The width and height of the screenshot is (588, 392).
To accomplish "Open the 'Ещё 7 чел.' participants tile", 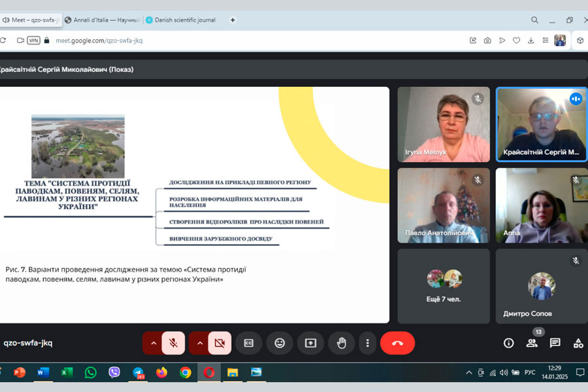I will tap(444, 286).
